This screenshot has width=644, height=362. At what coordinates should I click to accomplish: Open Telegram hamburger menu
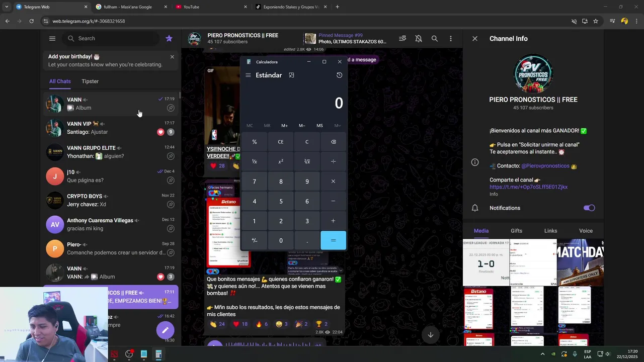click(x=52, y=38)
